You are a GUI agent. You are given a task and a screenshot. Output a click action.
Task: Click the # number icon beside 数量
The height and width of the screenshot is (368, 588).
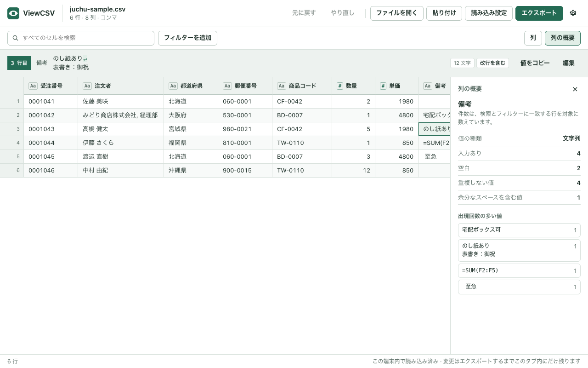tap(340, 86)
